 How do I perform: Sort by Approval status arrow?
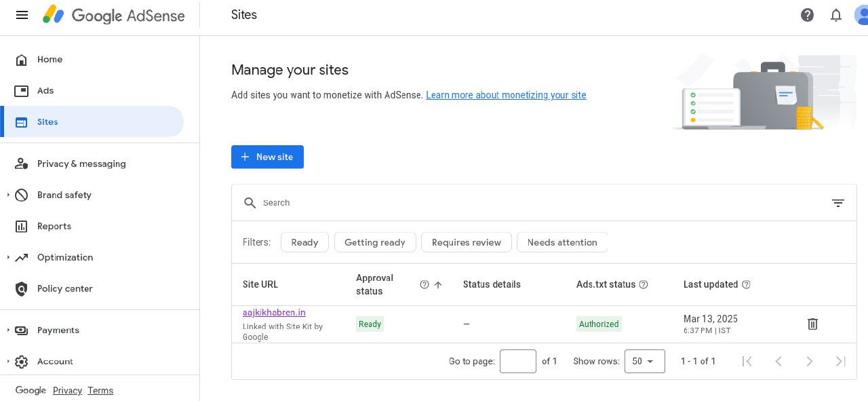pyautogui.click(x=438, y=285)
